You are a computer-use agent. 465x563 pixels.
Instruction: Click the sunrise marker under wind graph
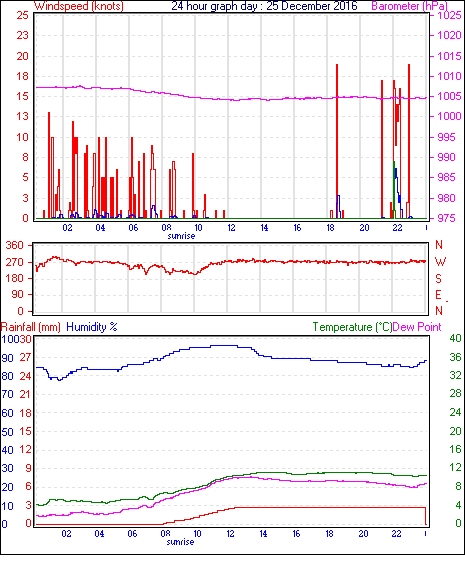(x=181, y=236)
